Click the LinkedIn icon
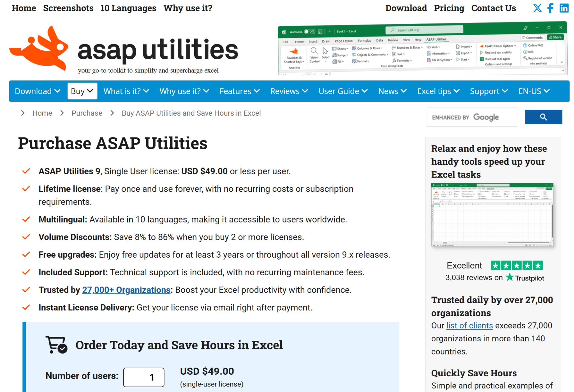Image resolution: width=574 pixels, height=392 pixels. (x=564, y=8)
